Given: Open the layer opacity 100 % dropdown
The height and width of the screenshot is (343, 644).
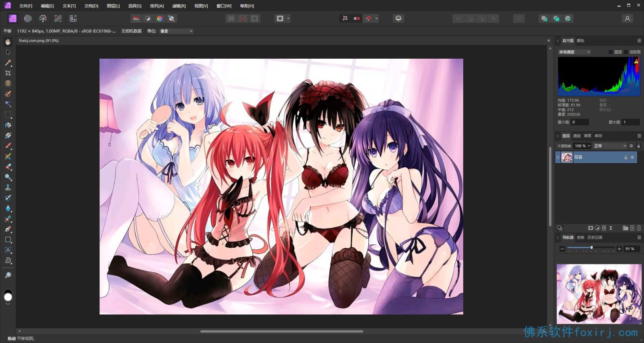Looking at the screenshot, I should pyautogui.click(x=582, y=146).
